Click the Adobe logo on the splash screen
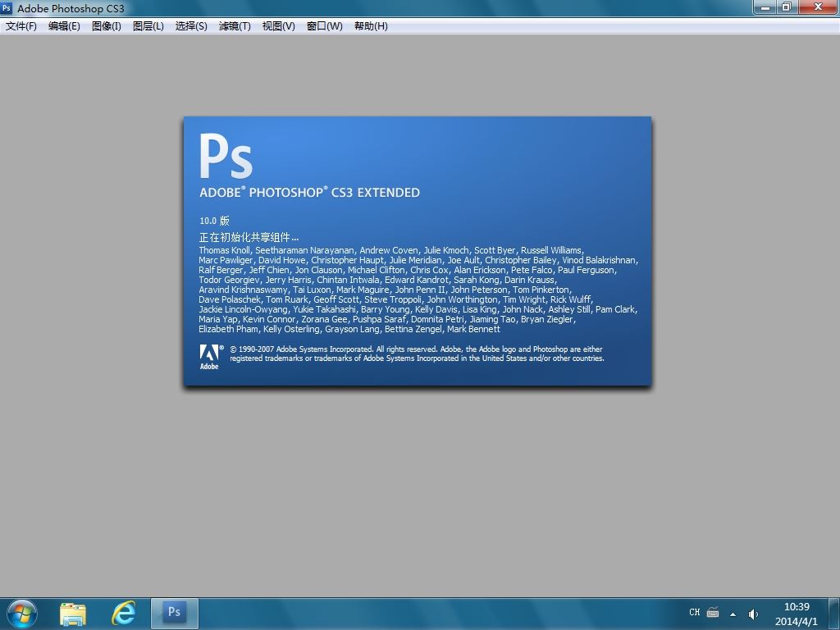The image size is (840, 630). click(210, 358)
